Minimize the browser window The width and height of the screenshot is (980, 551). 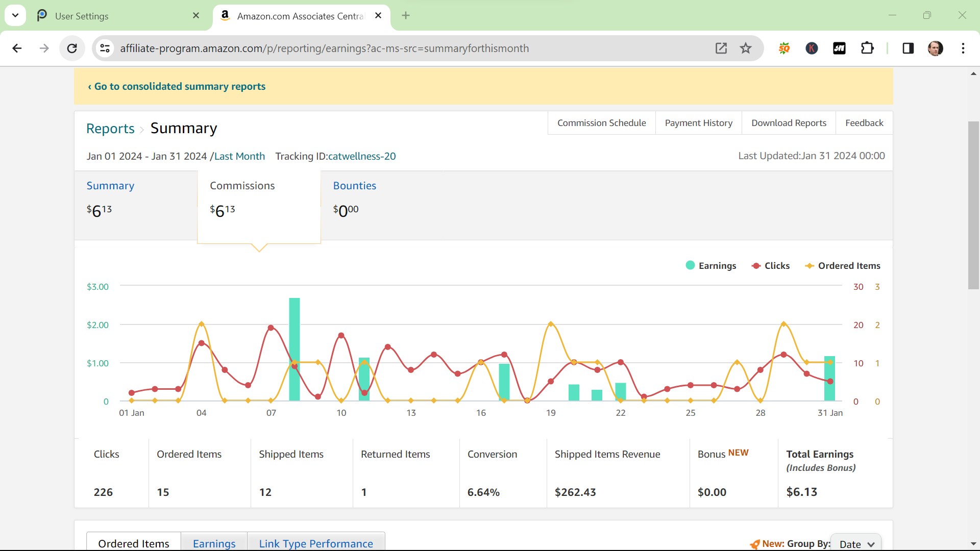coord(892,15)
